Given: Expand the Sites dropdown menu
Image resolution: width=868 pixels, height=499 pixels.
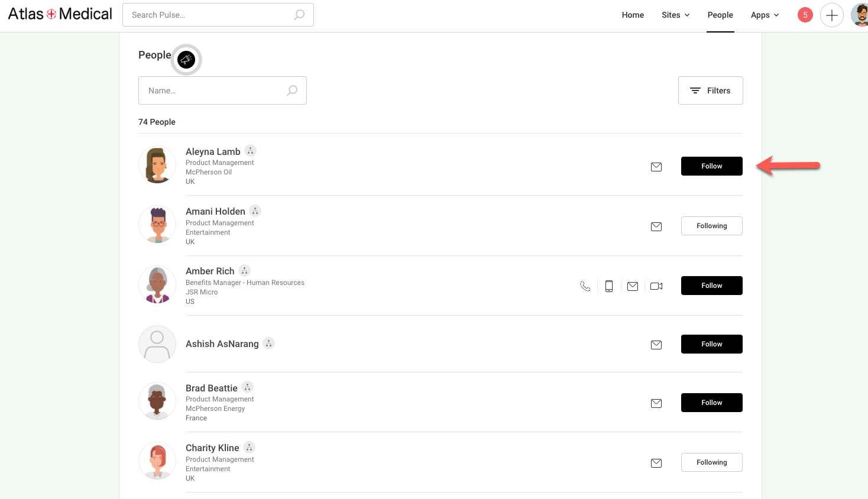Looking at the screenshot, I should pyautogui.click(x=675, y=15).
